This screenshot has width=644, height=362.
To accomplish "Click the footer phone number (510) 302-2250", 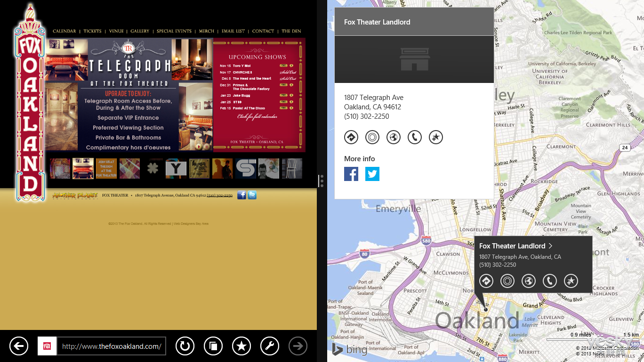I will click(219, 195).
